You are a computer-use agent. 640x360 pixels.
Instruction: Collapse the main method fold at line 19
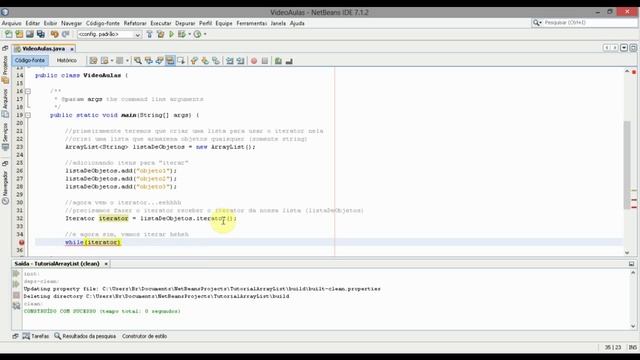[28, 115]
